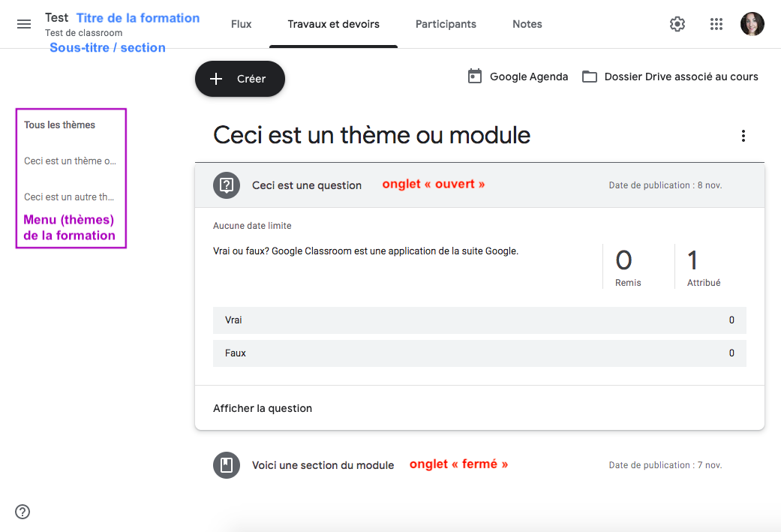Expand 'Voici une section du module' item
The image size is (781, 532).
(x=479, y=465)
